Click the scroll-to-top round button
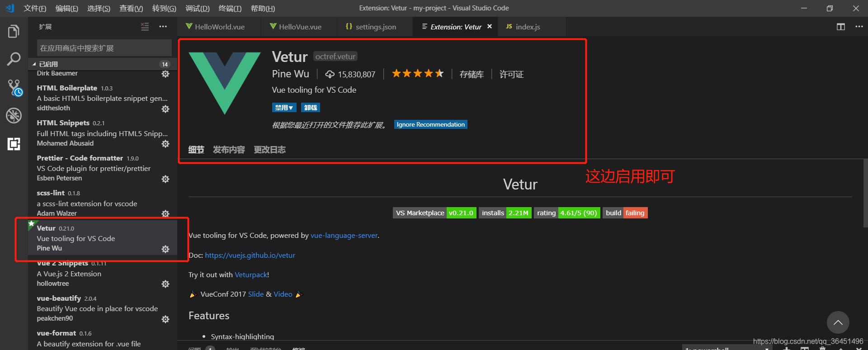 [x=838, y=322]
